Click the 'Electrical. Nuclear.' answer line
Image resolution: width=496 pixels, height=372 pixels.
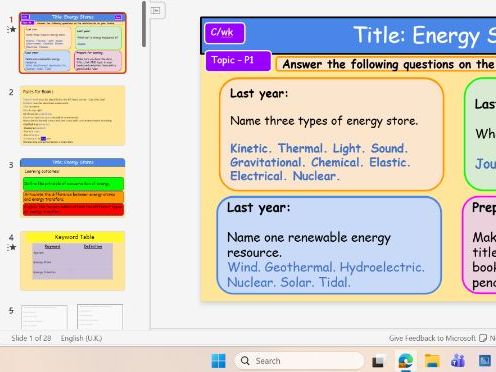click(x=285, y=176)
